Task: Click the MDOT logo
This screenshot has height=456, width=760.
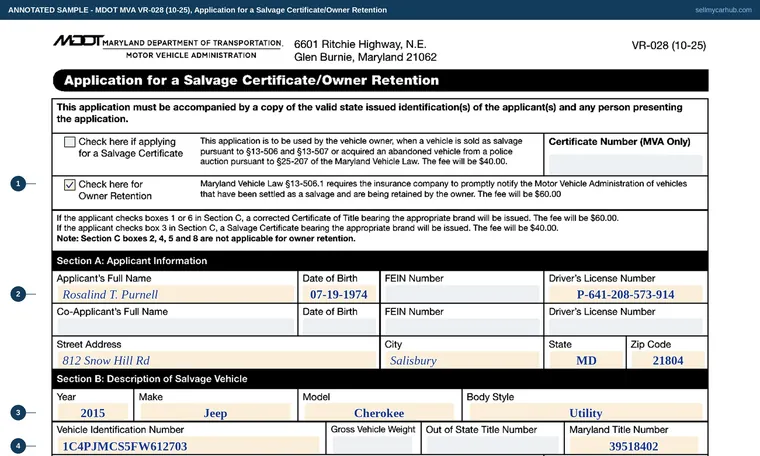Action: (x=78, y=41)
